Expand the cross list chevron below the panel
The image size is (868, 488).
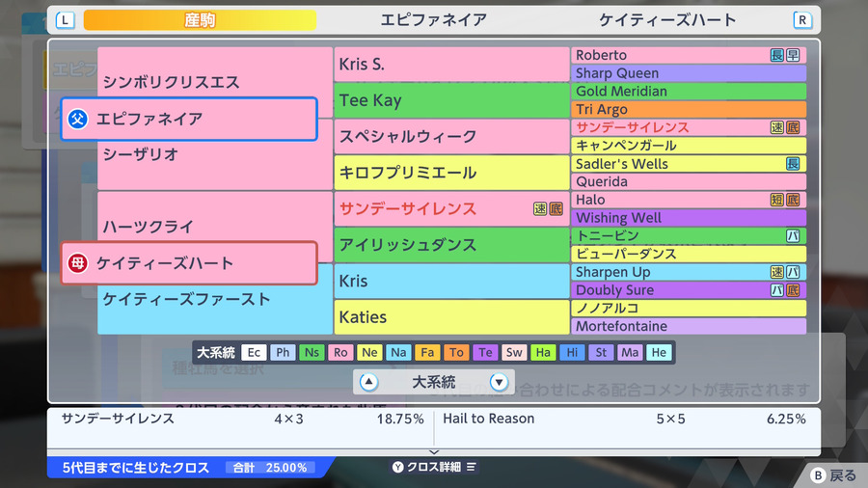434,452
